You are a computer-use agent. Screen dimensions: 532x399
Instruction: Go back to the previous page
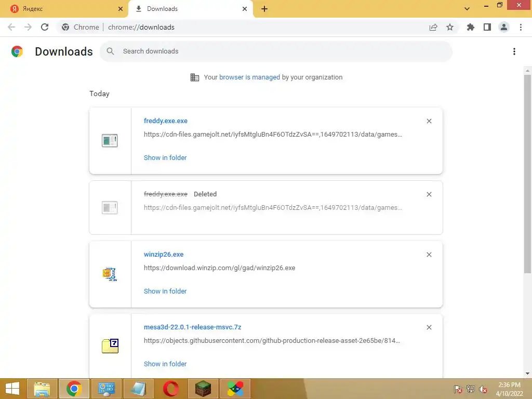click(x=11, y=27)
